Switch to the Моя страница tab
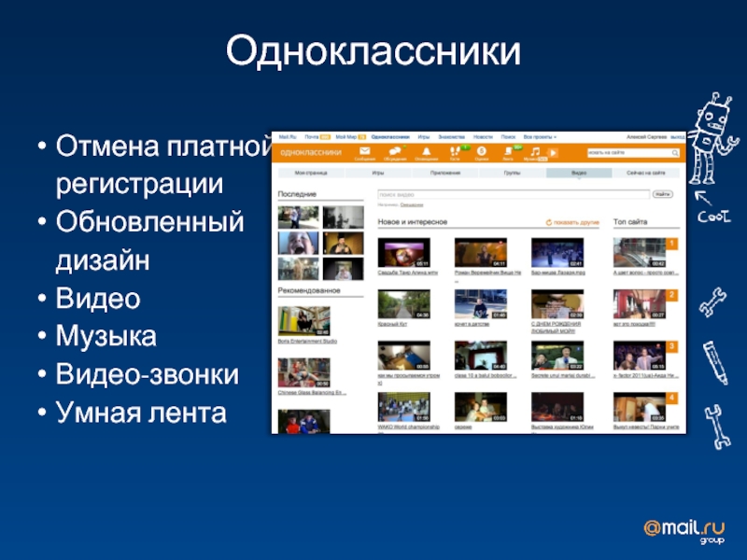This screenshot has width=747, height=560. click(311, 173)
